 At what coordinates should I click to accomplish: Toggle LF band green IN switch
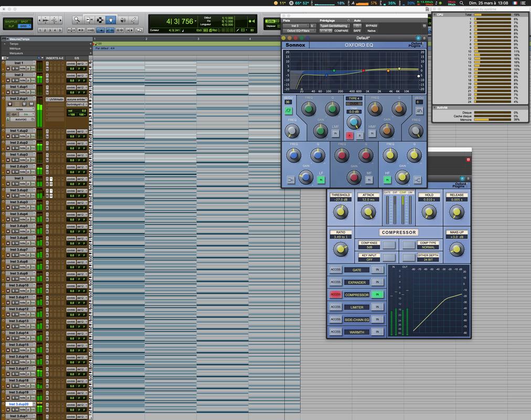click(321, 180)
